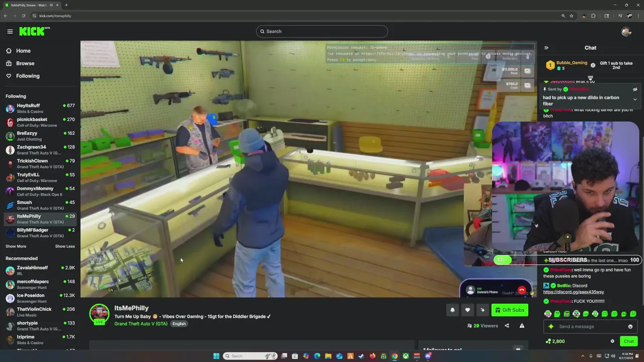Open Steam from taskbar
This screenshot has height=362, width=644.
pyautogui.click(x=361, y=356)
